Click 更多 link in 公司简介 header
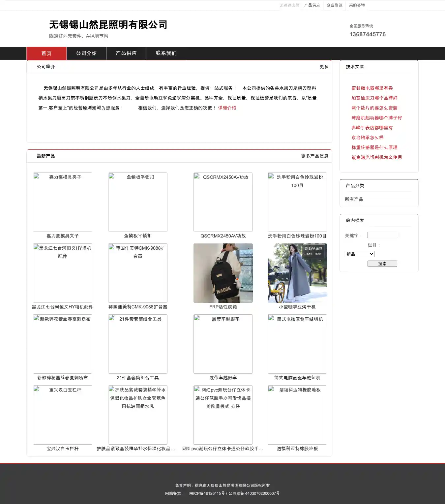Image resolution: width=445 pixels, height=504 pixels. point(324,67)
